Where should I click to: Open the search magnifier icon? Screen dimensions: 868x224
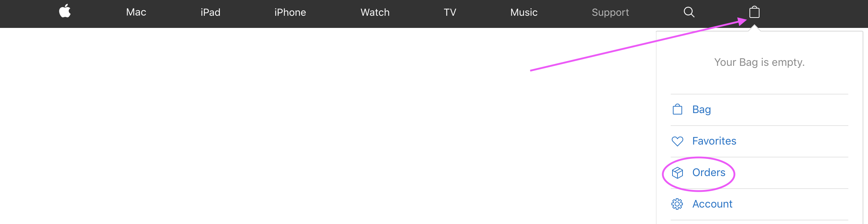[x=689, y=12]
